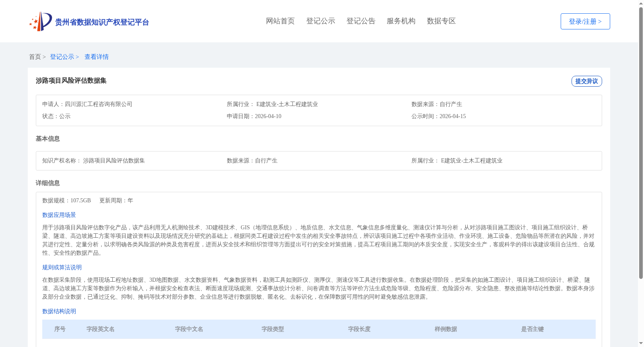Click 所属行业 text in the 基本信息 box
The image size is (644, 347).
pyautogui.click(x=457, y=160)
